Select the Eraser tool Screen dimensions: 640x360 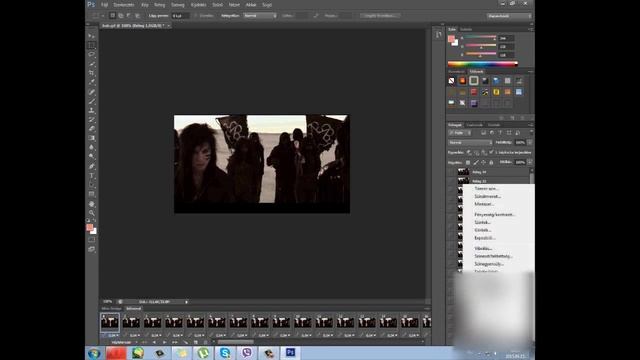tap(91, 129)
